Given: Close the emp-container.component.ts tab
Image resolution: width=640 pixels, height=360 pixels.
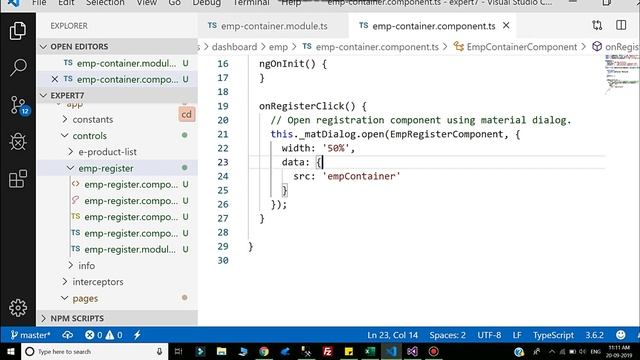Looking at the screenshot, I should tap(506, 25).
